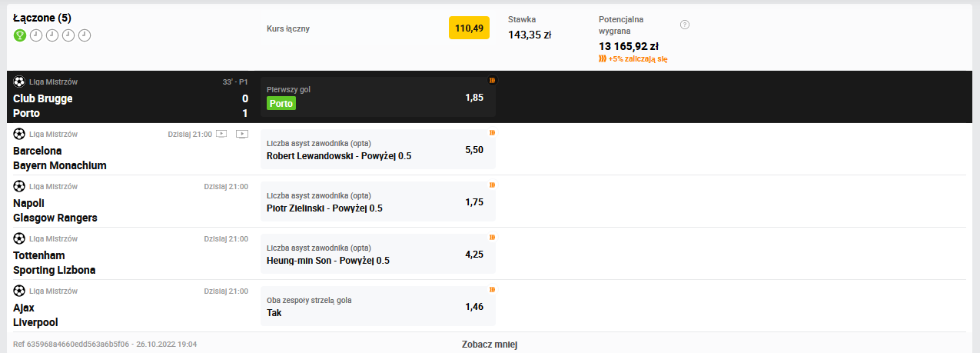Click the last pending clock status icon
The image size is (980, 353).
point(85,35)
